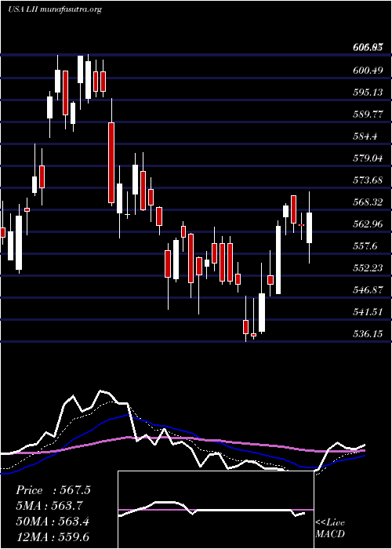392x549 pixels.
Task: Click the 12MA : 559.6 readout
Action: pos(53,536)
